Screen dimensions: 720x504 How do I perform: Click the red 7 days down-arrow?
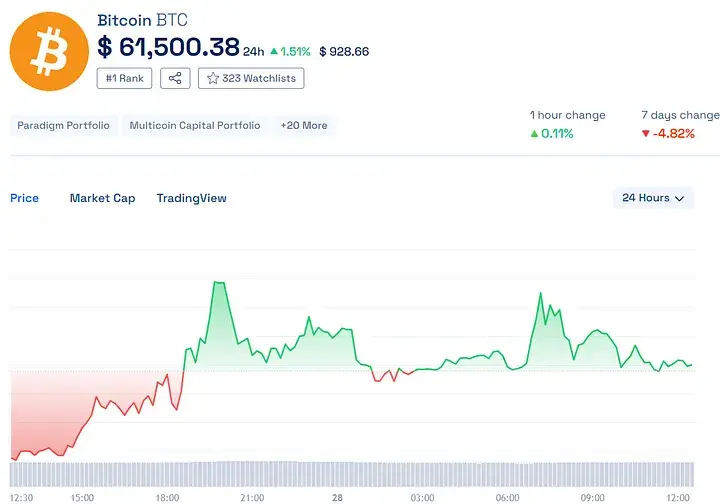(x=646, y=133)
